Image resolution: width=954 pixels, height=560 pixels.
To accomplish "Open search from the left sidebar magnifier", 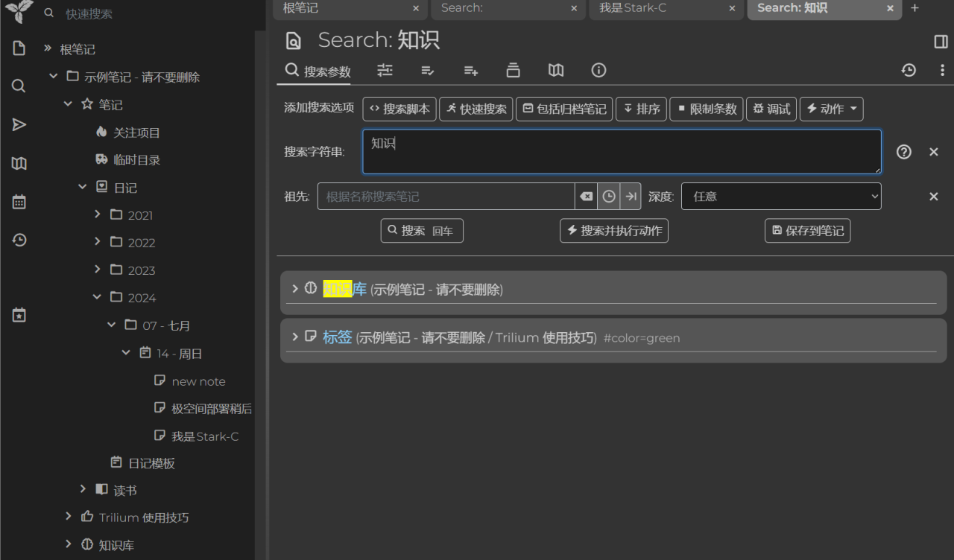I will tap(18, 86).
